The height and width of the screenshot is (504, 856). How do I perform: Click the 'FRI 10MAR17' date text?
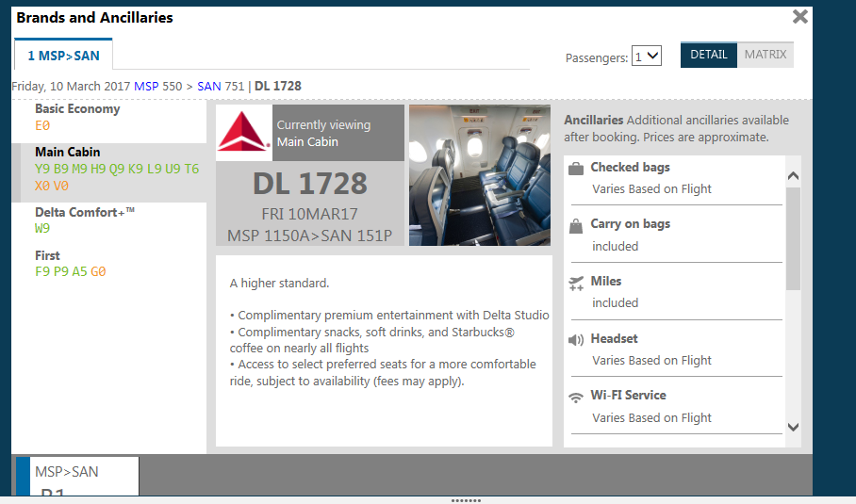pos(309,214)
